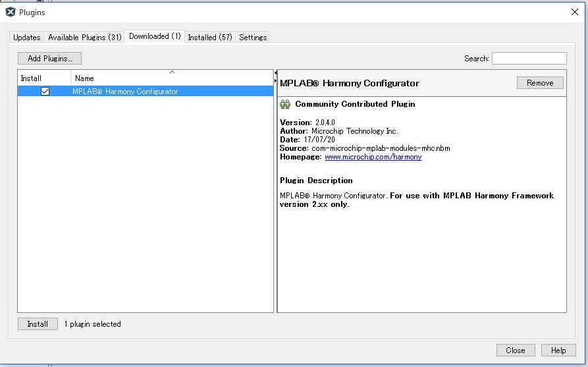Click the Plugin Description heading
Screen dimensions: 588x367
pyautogui.click(x=316, y=181)
